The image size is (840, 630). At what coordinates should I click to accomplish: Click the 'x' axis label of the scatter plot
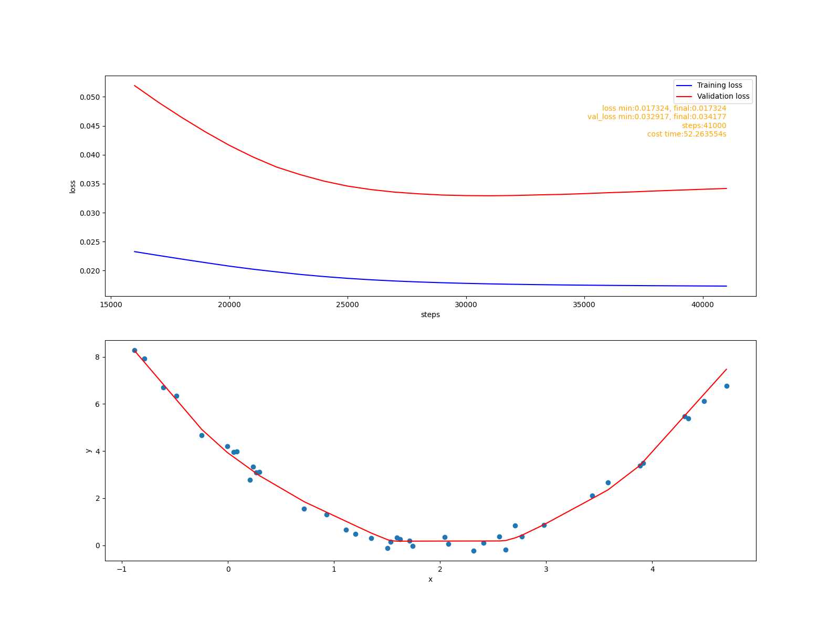[430, 580]
